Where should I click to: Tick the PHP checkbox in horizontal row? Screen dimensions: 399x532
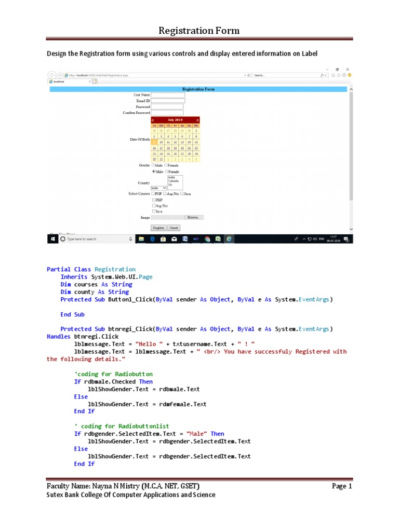point(153,194)
